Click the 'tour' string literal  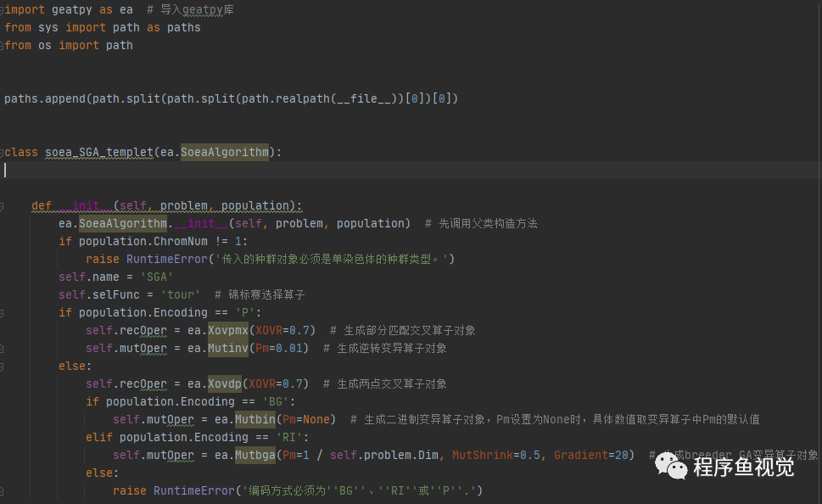pyautogui.click(x=180, y=294)
